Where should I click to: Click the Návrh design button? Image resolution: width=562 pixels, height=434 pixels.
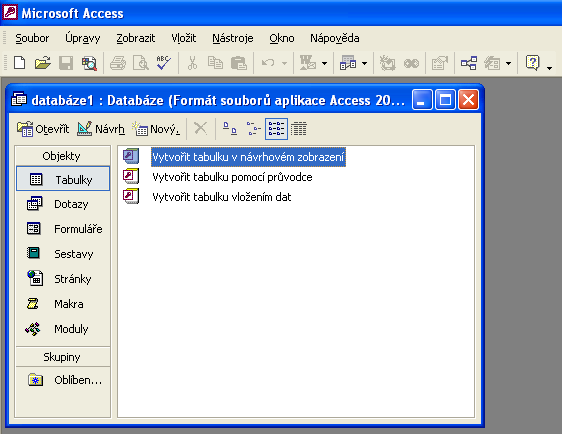(101, 129)
